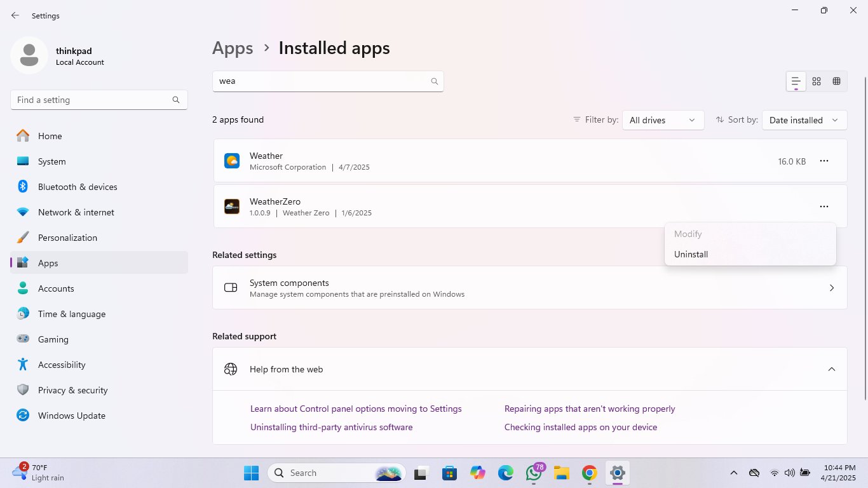868x488 pixels.
Task: Open Repairing apps that aren't working properly link
Action: point(590,409)
